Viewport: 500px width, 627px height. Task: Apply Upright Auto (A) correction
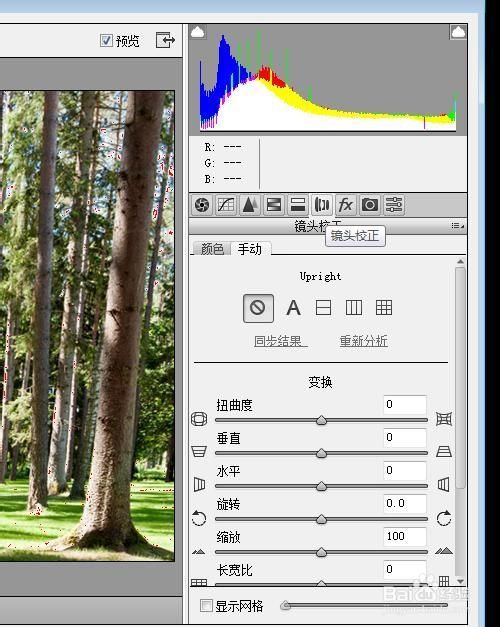click(293, 308)
